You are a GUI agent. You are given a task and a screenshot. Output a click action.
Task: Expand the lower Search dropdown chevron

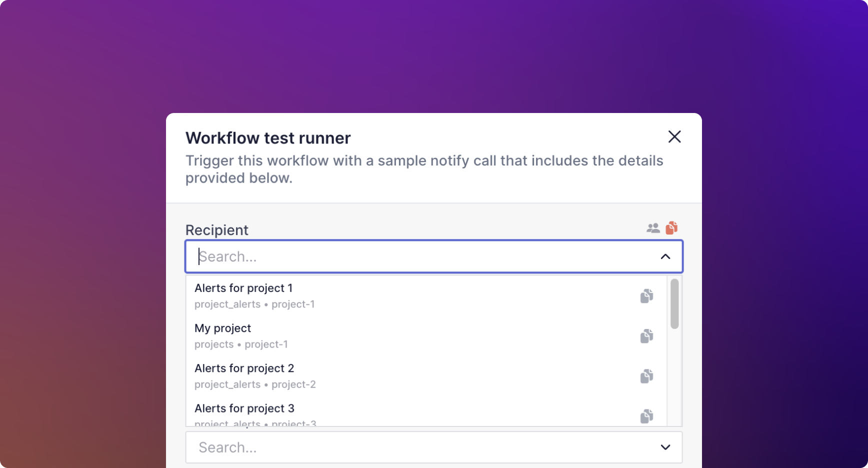(665, 447)
